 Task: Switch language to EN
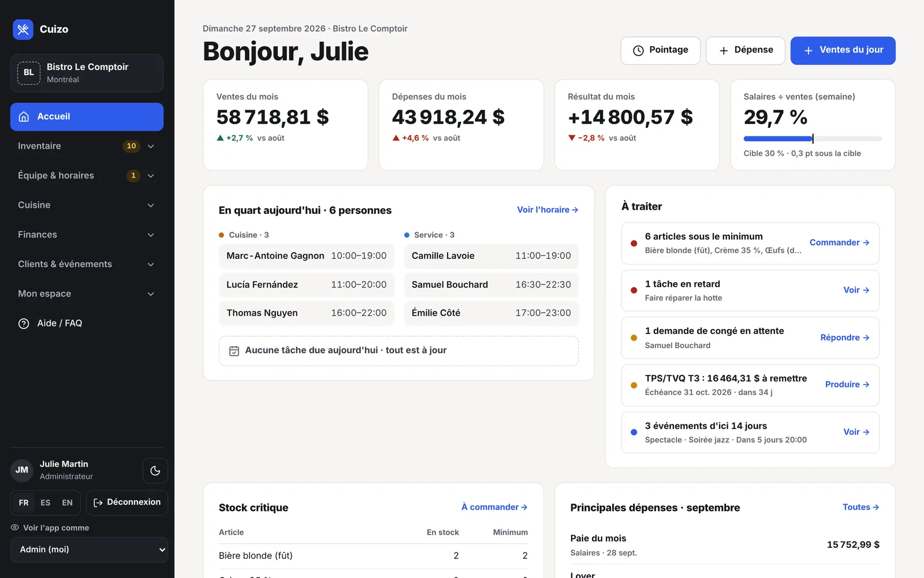click(x=68, y=503)
